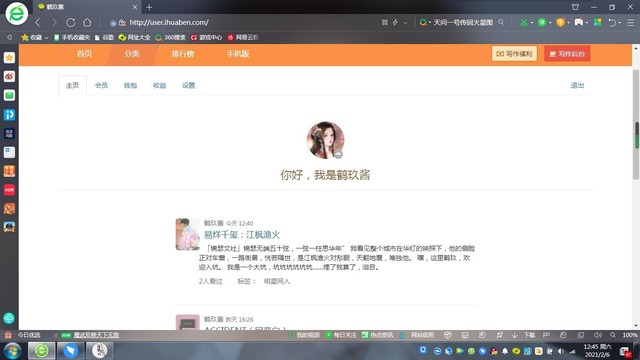Open the 360搜索 bookmark

[x=170, y=38]
